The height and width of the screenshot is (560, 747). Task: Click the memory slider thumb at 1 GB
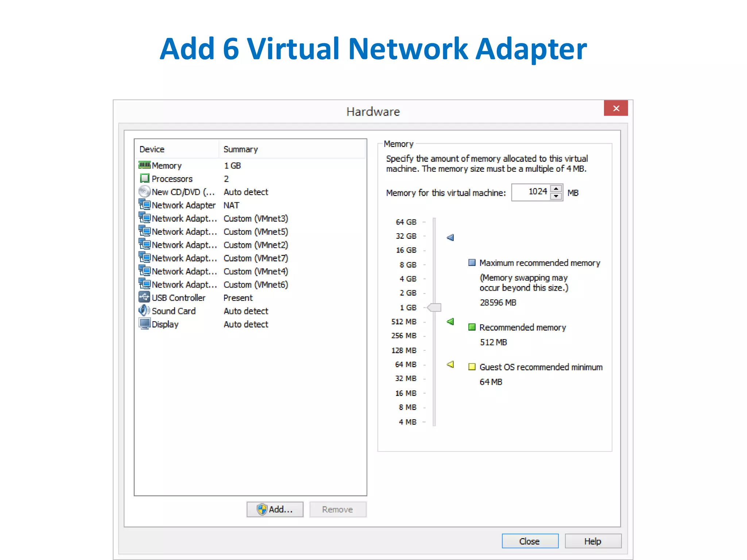[x=434, y=308]
